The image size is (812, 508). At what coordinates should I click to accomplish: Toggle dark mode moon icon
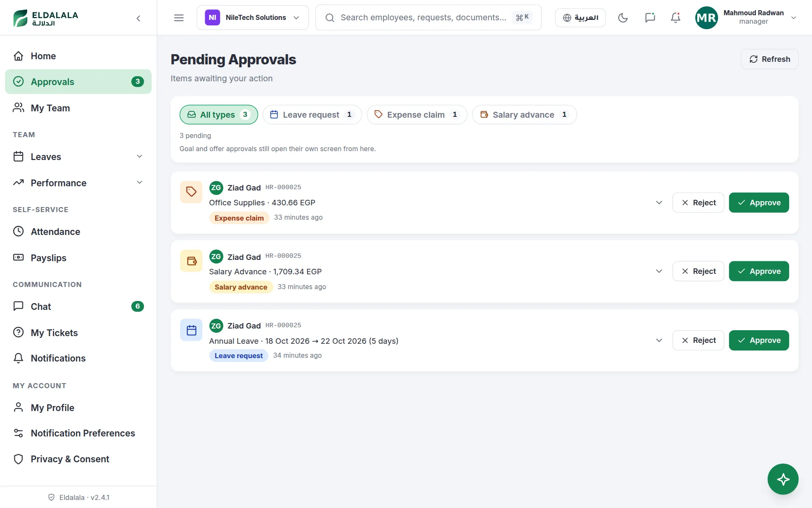[623, 18]
